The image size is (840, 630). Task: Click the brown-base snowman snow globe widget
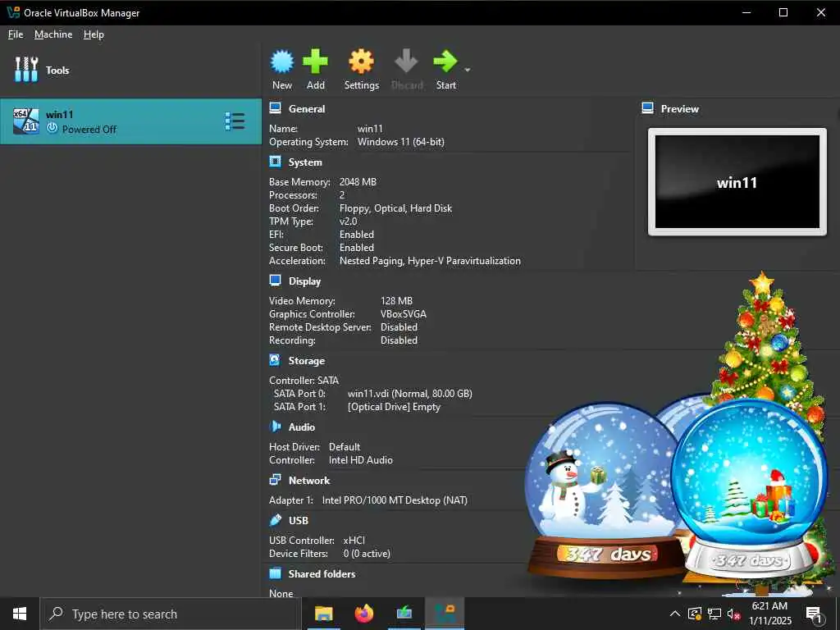tap(604, 491)
